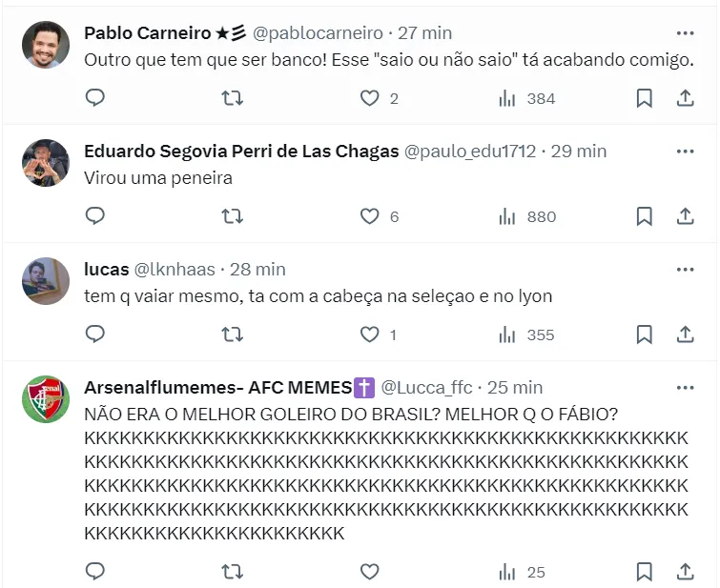This screenshot has width=720, height=588.
Task: Open Eduardo Segovia Perri de Las Chagas profile
Action: point(241,151)
